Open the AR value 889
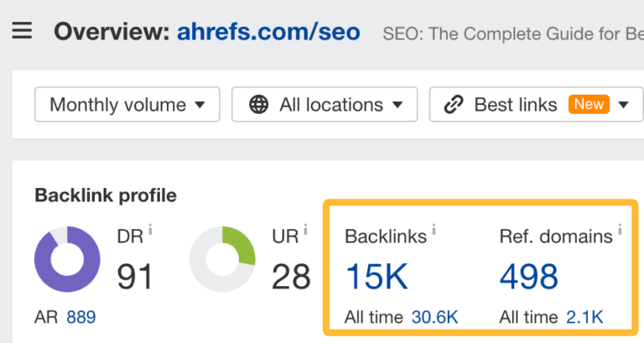644x343 pixels. pos(80,317)
